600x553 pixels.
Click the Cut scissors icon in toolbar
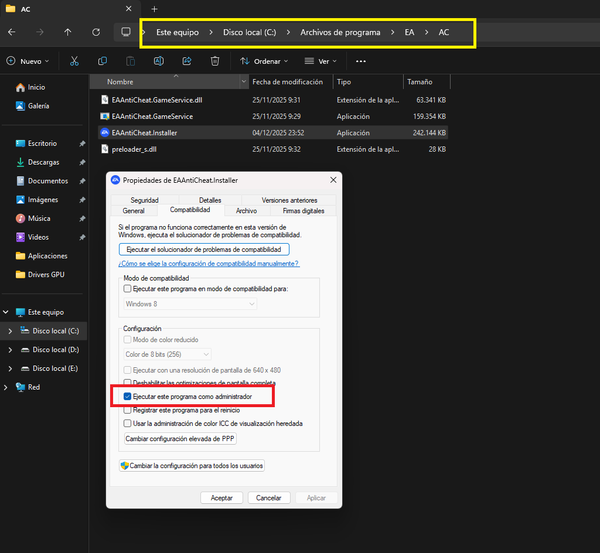pos(74,61)
